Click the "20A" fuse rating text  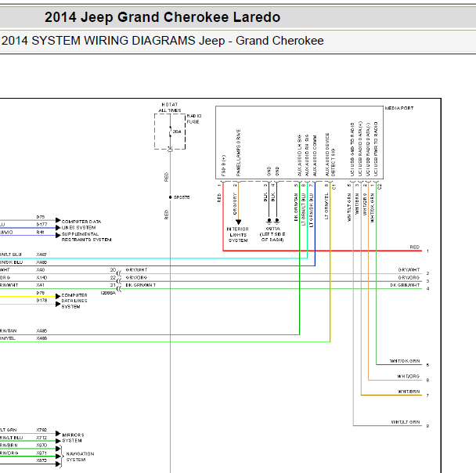click(177, 132)
